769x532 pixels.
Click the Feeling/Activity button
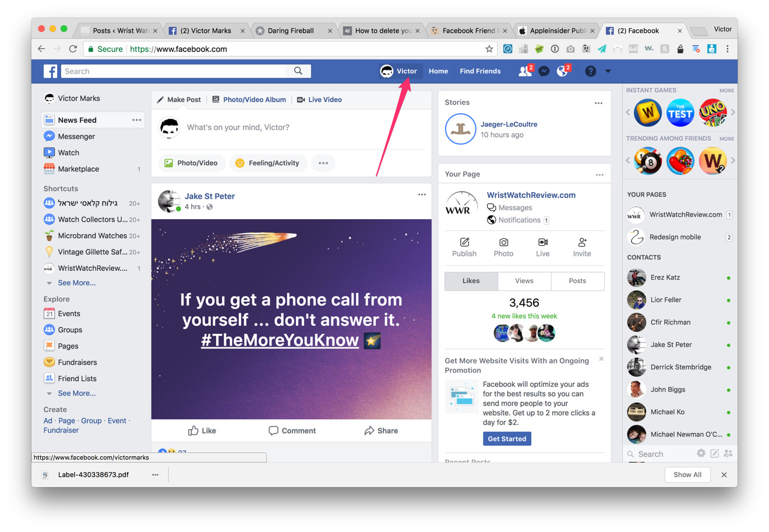tap(267, 163)
